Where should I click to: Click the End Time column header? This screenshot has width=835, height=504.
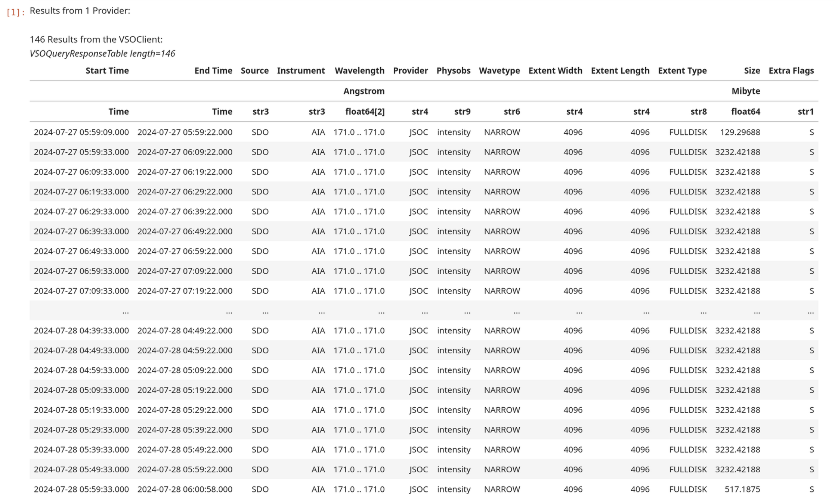(x=213, y=71)
